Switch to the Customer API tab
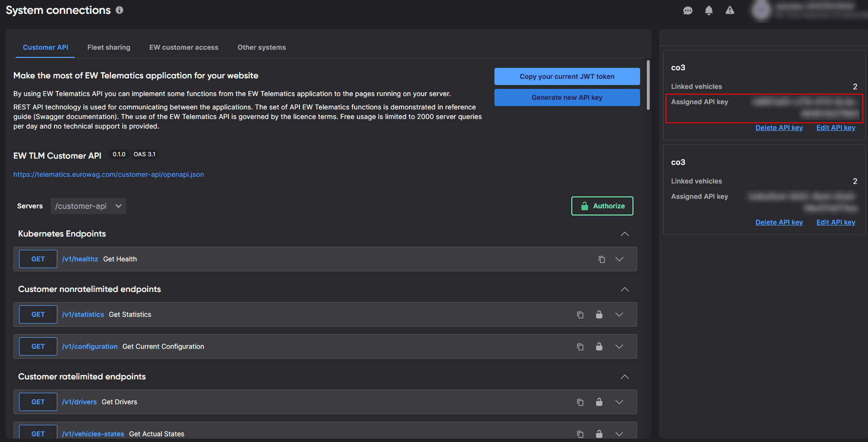 (x=45, y=47)
